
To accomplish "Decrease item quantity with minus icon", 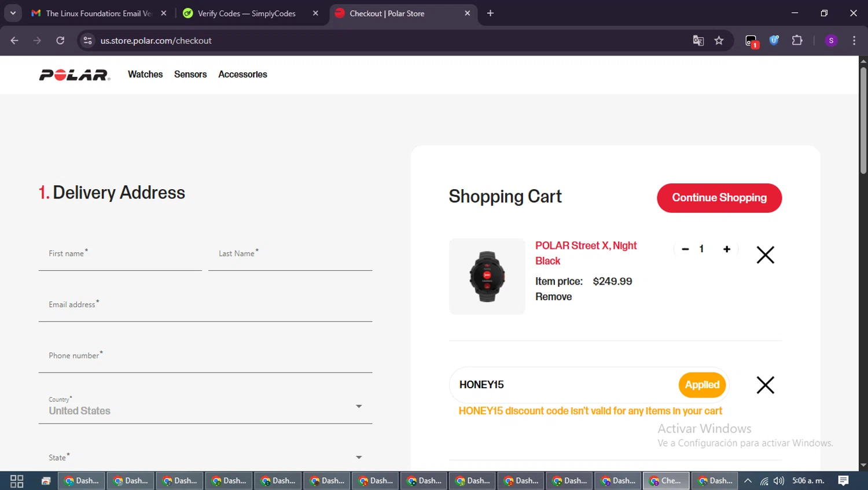I will coord(685,249).
